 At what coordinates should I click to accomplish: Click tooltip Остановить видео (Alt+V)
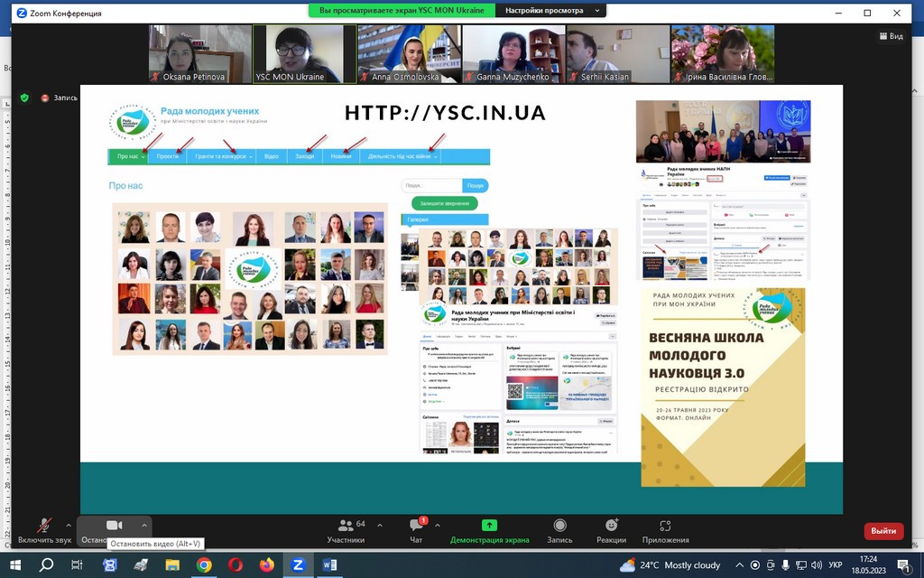[x=155, y=544]
